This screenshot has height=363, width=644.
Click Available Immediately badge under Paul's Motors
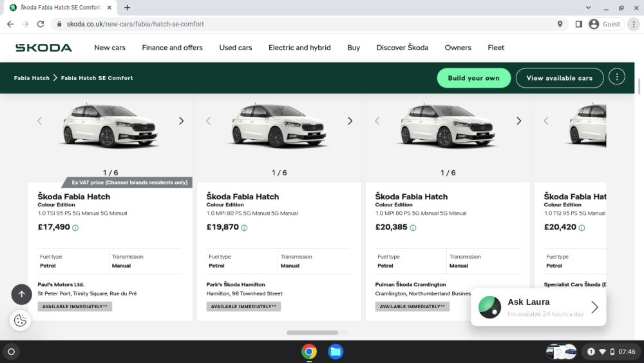[75, 307]
